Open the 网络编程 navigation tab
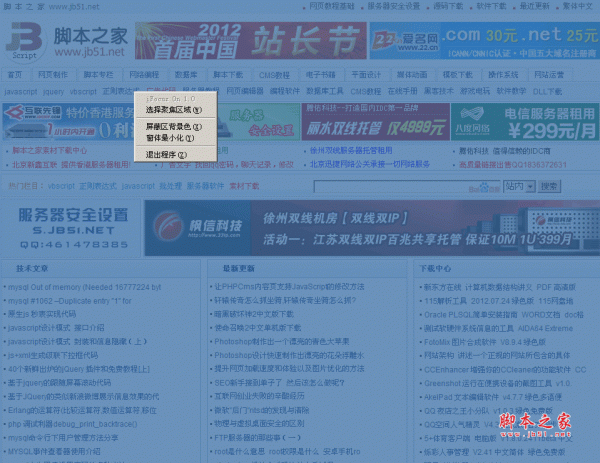Viewport: 600px width, 463px height. pyautogui.click(x=144, y=75)
